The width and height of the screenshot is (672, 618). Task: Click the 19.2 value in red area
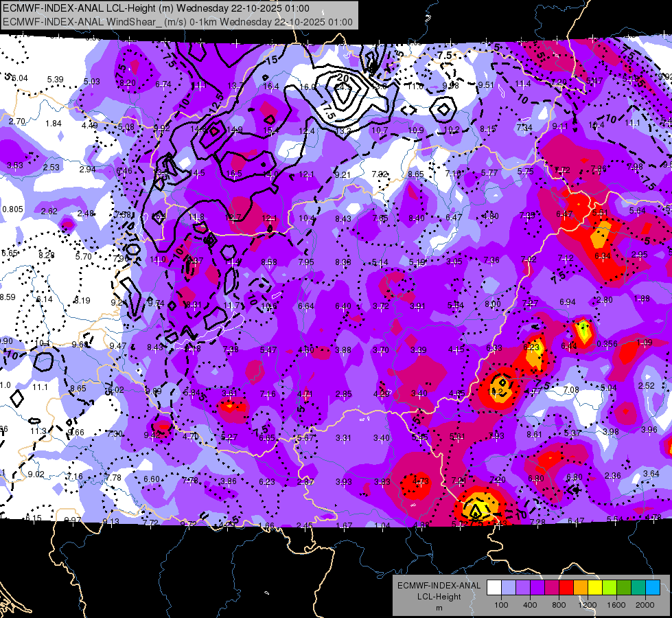click(x=495, y=391)
